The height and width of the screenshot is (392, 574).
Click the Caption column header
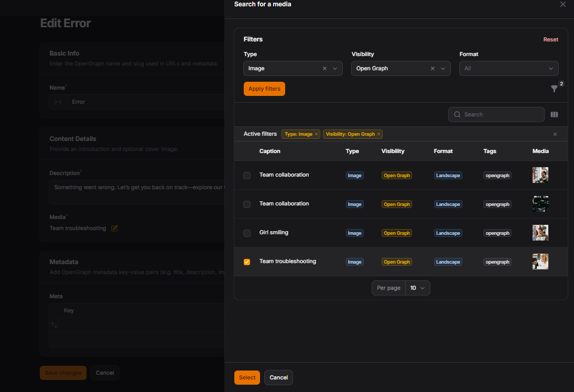[x=270, y=151]
